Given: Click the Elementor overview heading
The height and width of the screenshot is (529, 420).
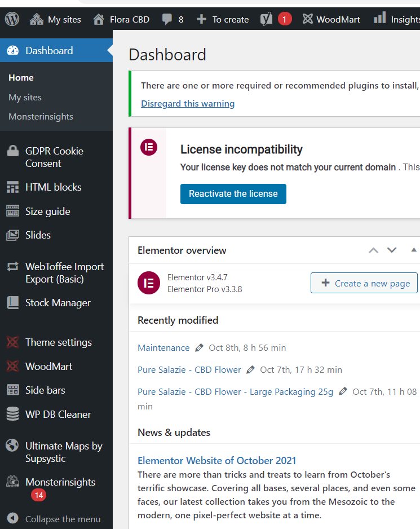Looking at the screenshot, I should point(182,250).
